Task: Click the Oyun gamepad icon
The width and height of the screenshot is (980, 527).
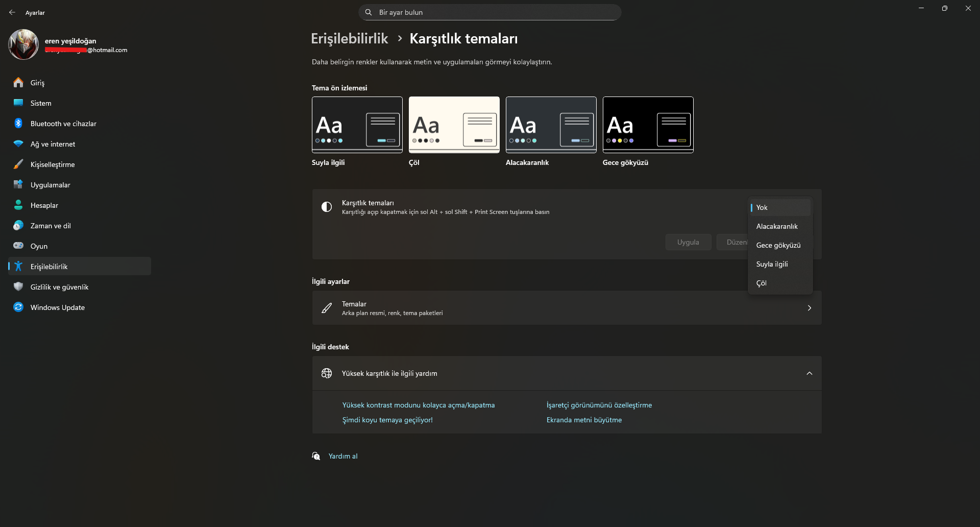Action: coord(18,246)
